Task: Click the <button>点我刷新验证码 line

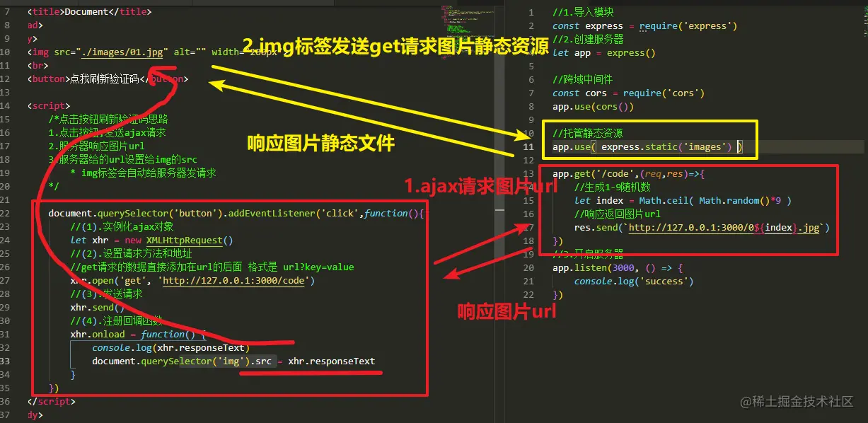Action: tap(108, 79)
